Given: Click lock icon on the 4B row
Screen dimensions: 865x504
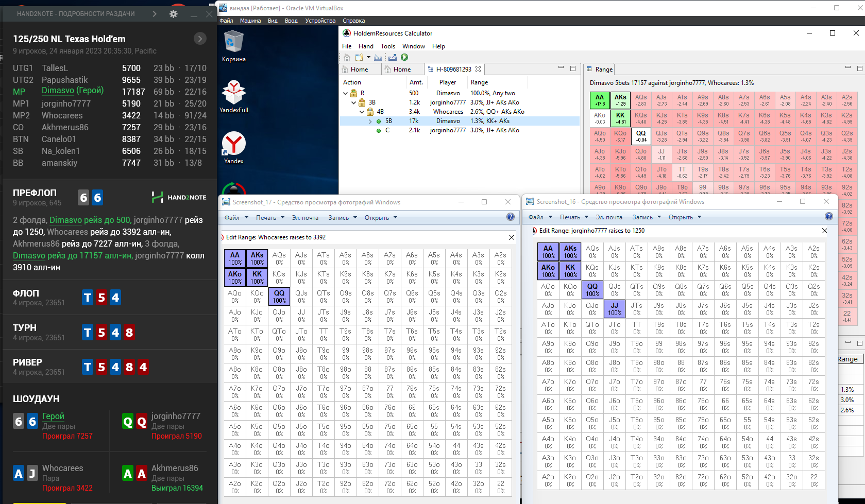Looking at the screenshot, I should click(370, 112).
